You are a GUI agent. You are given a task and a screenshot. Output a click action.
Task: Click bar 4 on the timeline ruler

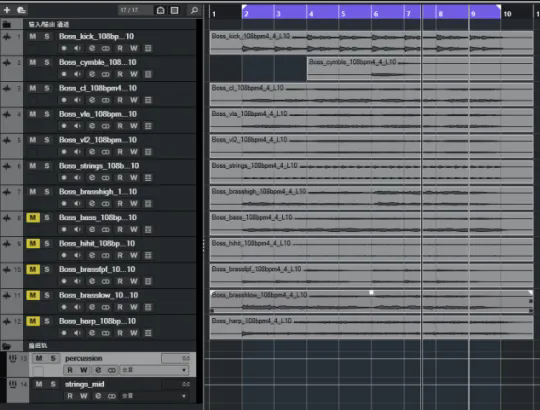[x=311, y=14]
